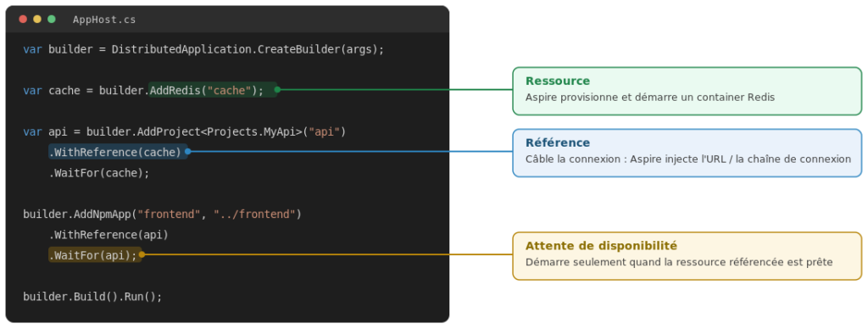The width and height of the screenshot is (868, 329).
Task: Click the red close dot of AppHost.cs window
Action: pos(23,20)
